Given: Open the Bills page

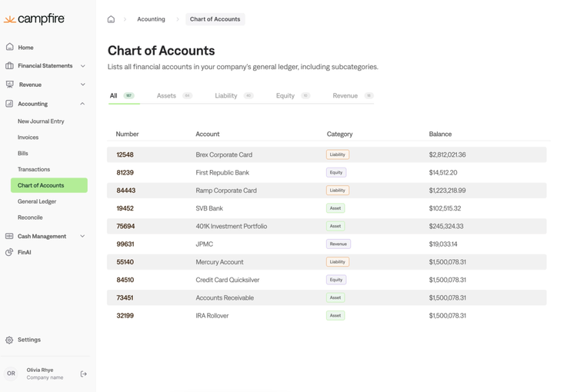Looking at the screenshot, I should point(23,154).
